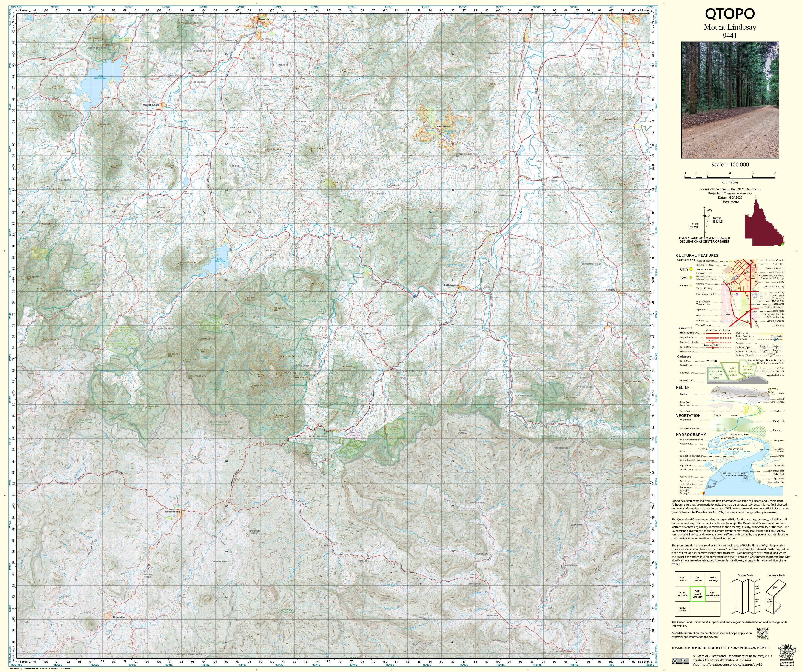Click the pine forest road photo
803x672 pixels.
[x=730, y=100]
